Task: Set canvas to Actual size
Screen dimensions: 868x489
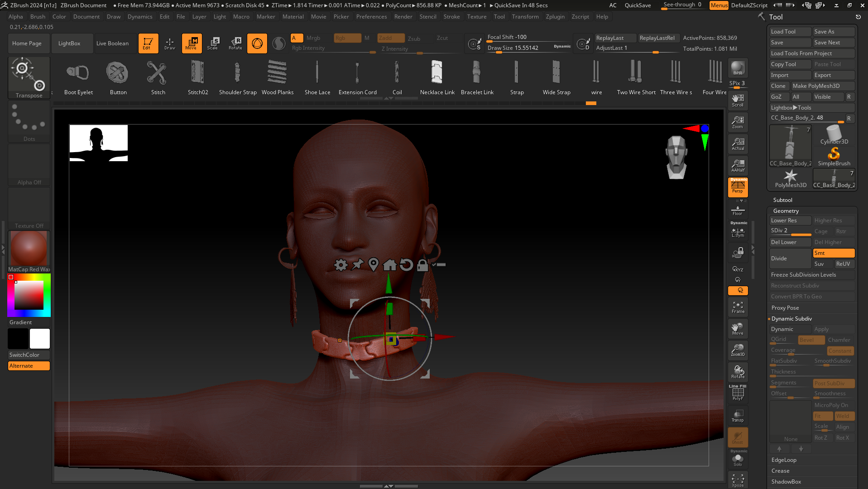Action: click(x=738, y=144)
